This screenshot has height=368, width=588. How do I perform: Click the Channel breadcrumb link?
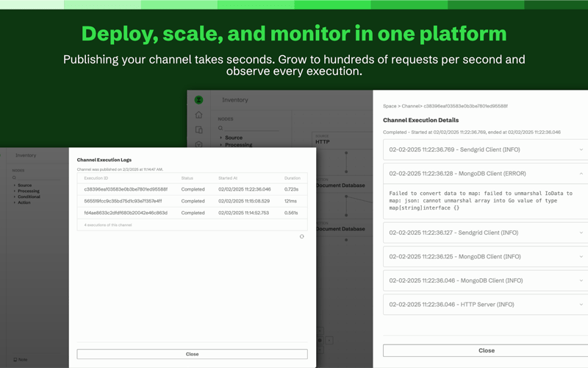411,106
